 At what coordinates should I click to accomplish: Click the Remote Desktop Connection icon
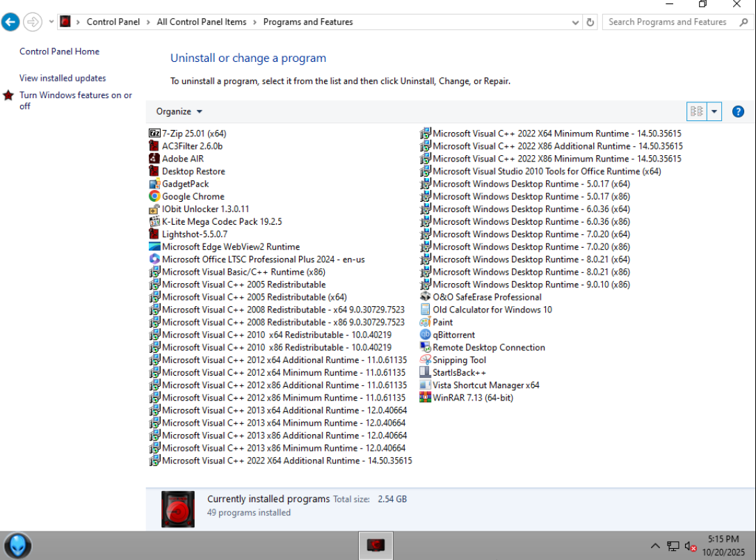[x=425, y=347]
